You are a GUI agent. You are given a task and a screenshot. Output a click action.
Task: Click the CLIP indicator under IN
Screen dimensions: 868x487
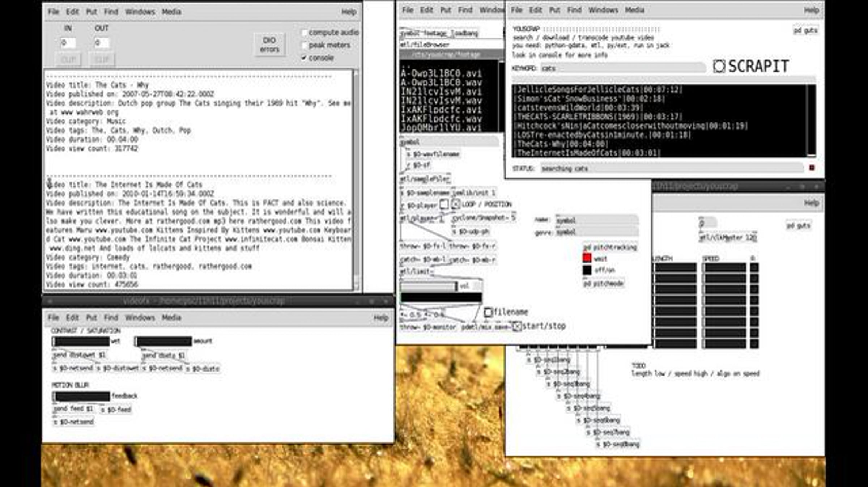point(68,60)
